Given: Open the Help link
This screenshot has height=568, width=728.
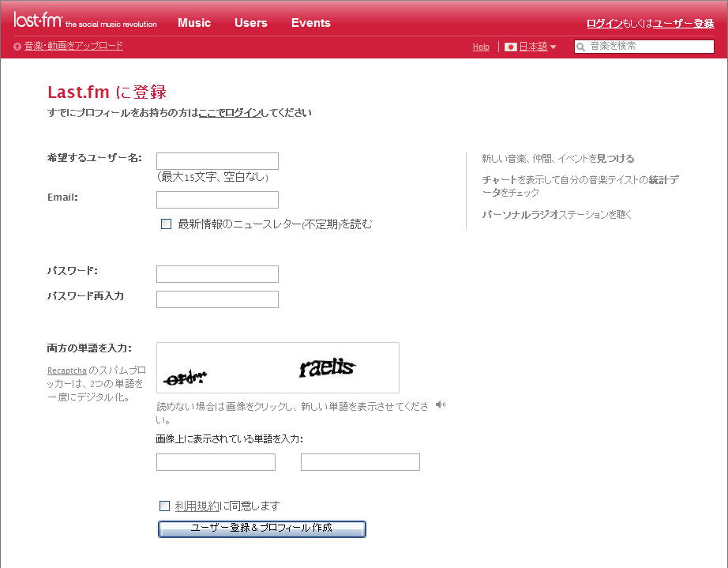Looking at the screenshot, I should coord(481,47).
